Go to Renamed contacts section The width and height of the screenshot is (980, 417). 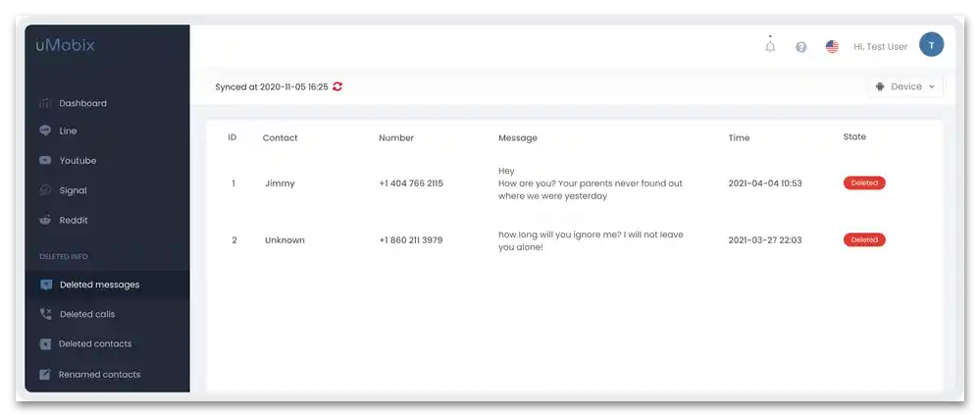pyautogui.click(x=99, y=375)
